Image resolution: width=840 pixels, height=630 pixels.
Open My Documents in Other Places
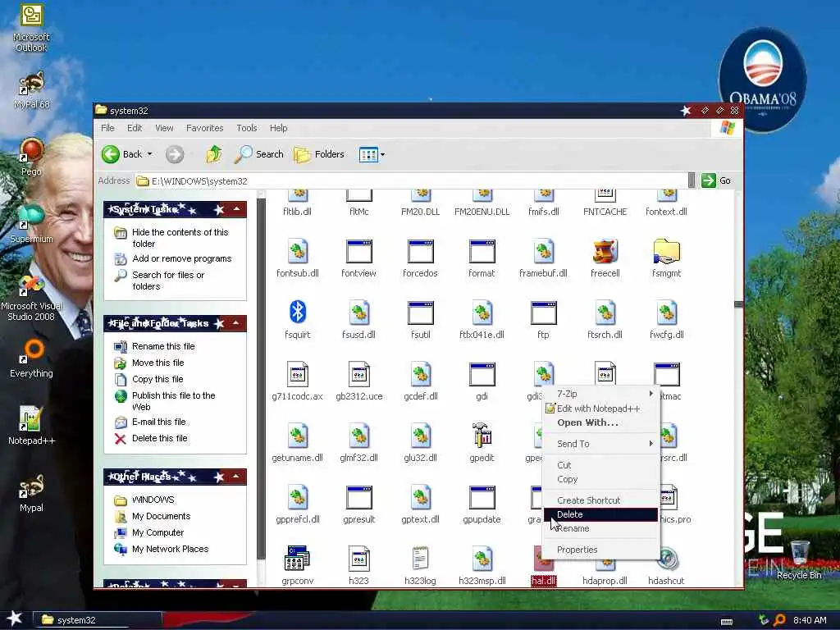coord(162,517)
